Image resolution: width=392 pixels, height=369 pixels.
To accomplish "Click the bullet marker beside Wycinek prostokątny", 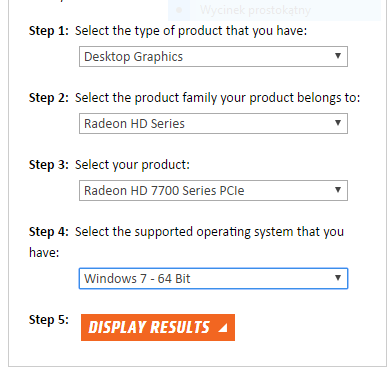I will [x=179, y=10].
